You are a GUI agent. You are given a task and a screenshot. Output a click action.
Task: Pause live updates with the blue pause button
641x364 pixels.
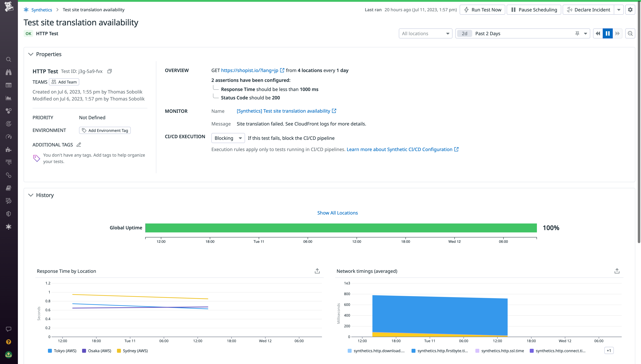(608, 33)
